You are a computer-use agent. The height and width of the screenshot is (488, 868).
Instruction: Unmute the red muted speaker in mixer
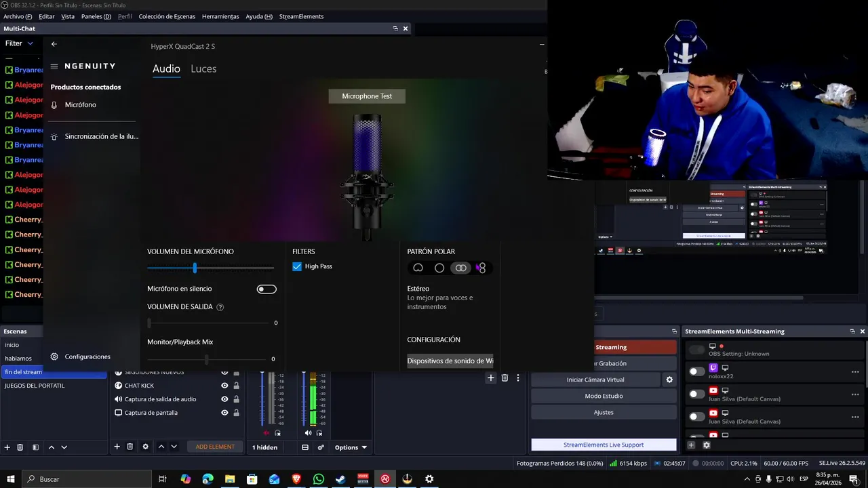point(267,432)
